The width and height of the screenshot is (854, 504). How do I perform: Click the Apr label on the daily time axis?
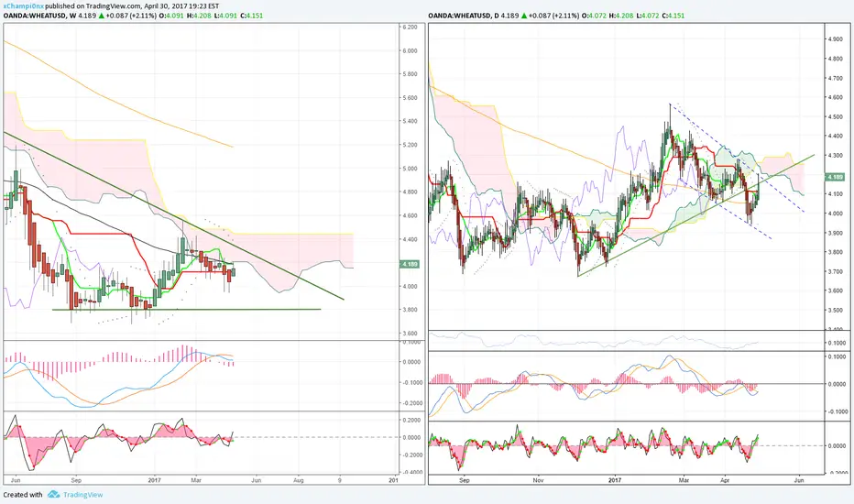(725, 480)
